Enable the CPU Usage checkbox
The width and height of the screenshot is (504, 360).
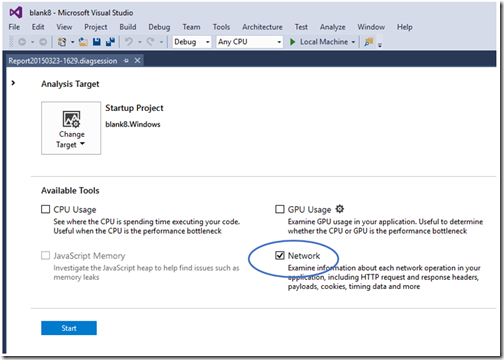[x=45, y=209]
